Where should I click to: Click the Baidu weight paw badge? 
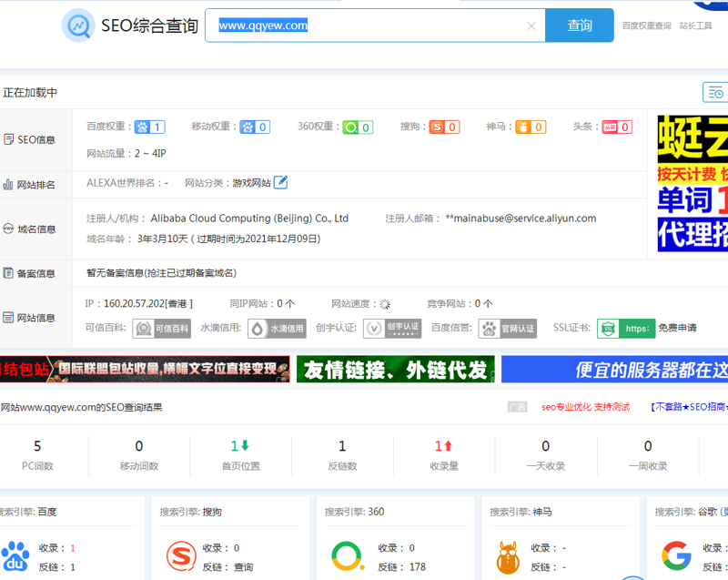pos(150,127)
